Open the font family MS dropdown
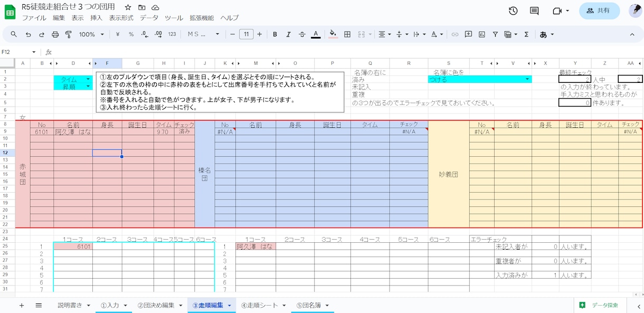 [x=203, y=34]
